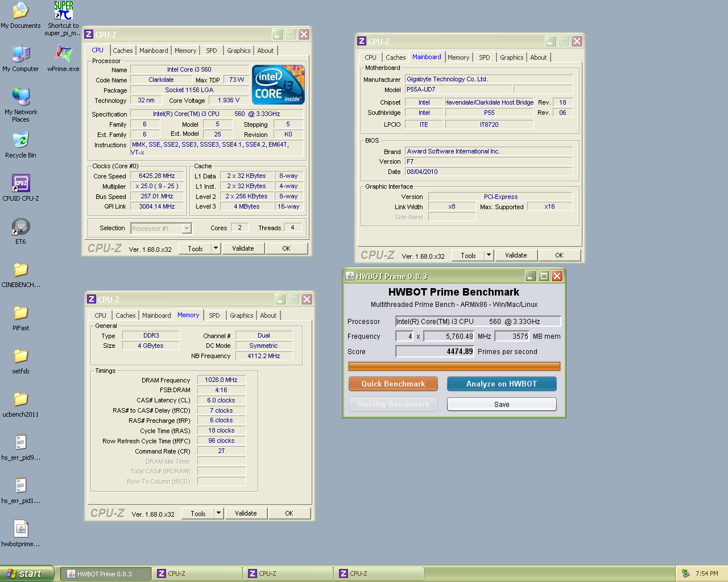Click Multiplier value x 25.0 ( 9 - 25 )
The width and height of the screenshot is (728, 582).
(x=157, y=186)
